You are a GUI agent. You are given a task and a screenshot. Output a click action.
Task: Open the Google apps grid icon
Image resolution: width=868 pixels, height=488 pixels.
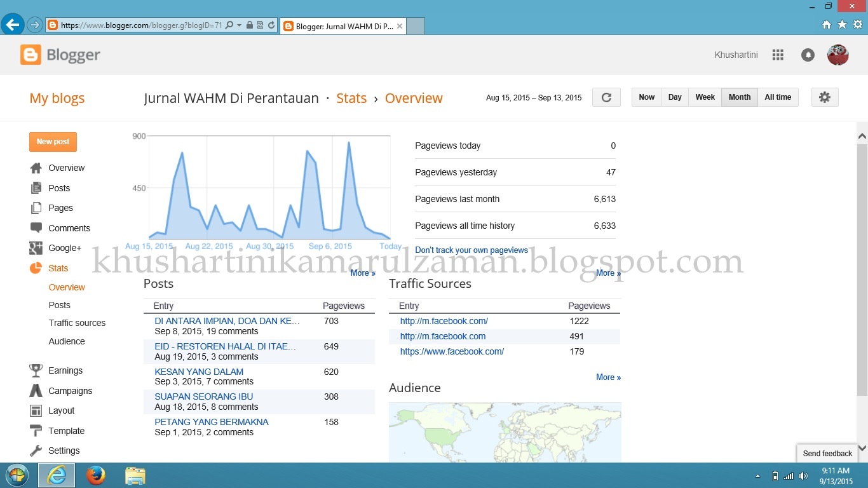click(x=778, y=55)
